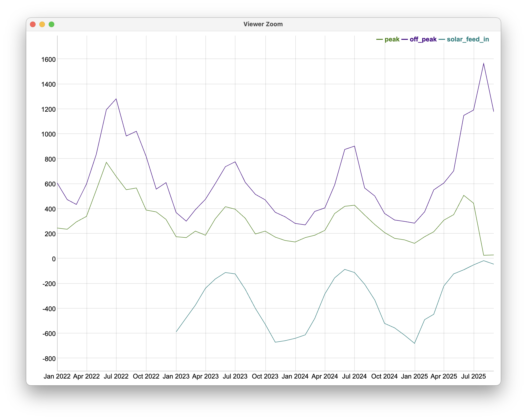Viewport: 527px width, 420px height.
Task: Click the 1600 y-axis tick label
Action: pyautogui.click(x=48, y=59)
